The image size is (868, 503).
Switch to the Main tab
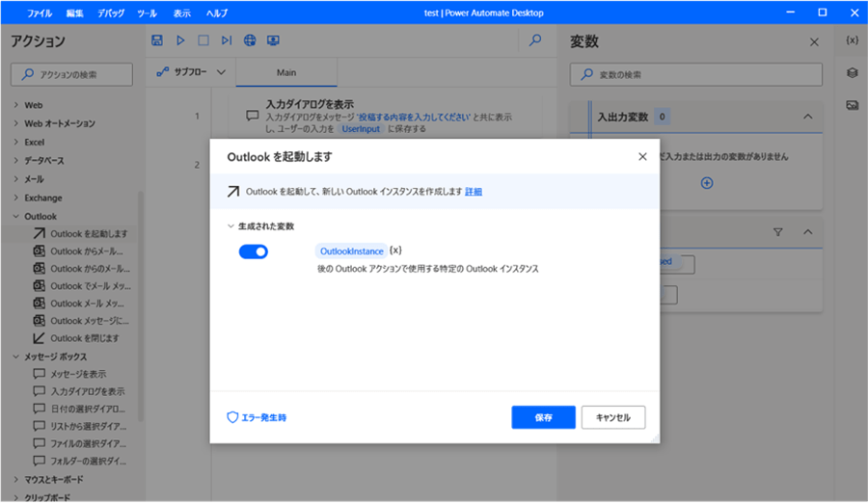[x=286, y=72]
